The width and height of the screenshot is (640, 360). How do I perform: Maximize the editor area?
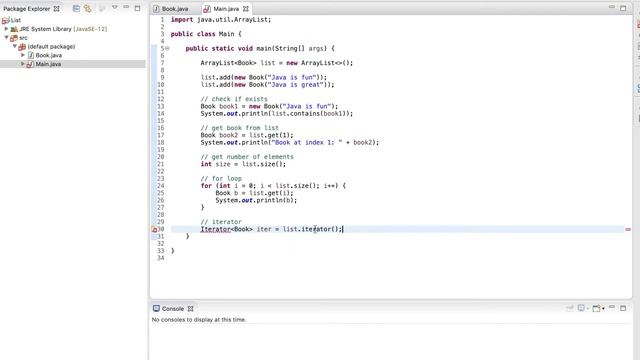[x=623, y=8]
